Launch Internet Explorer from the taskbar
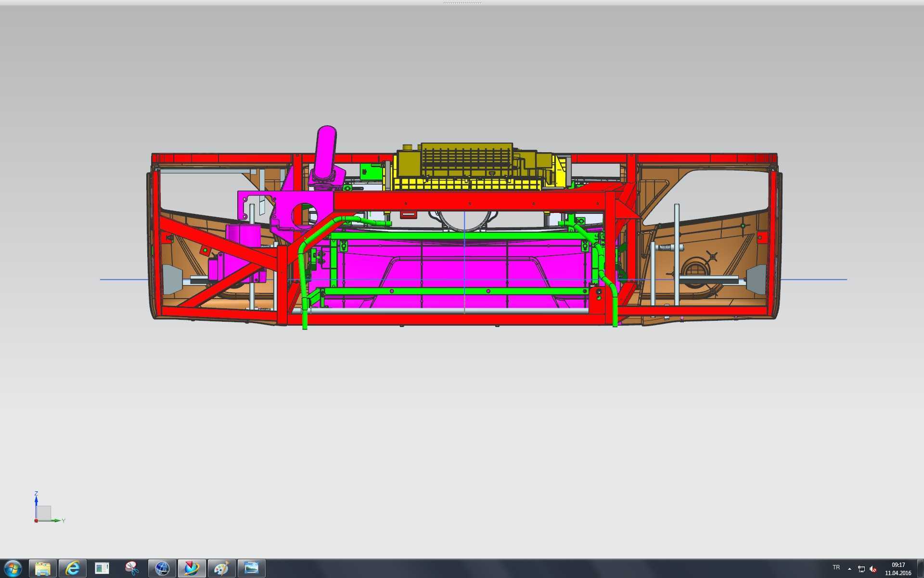The width and height of the screenshot is (924, 578). [x=73, y=568]
